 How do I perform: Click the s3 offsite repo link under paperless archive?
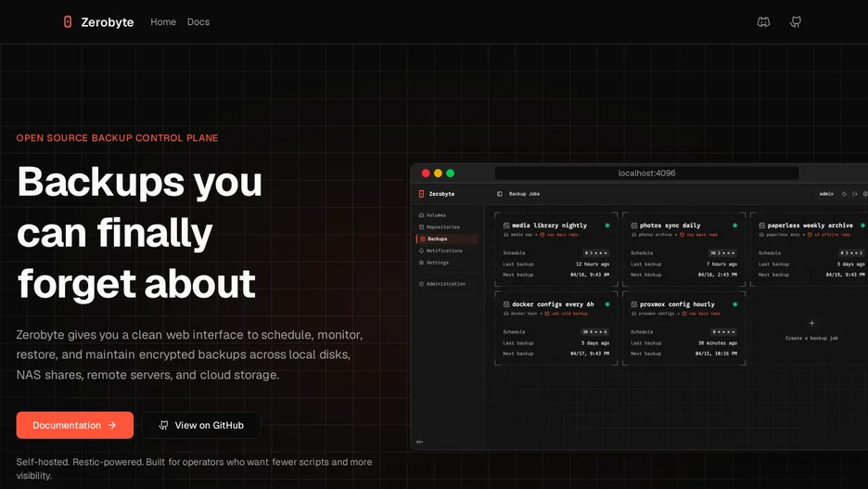829,235
